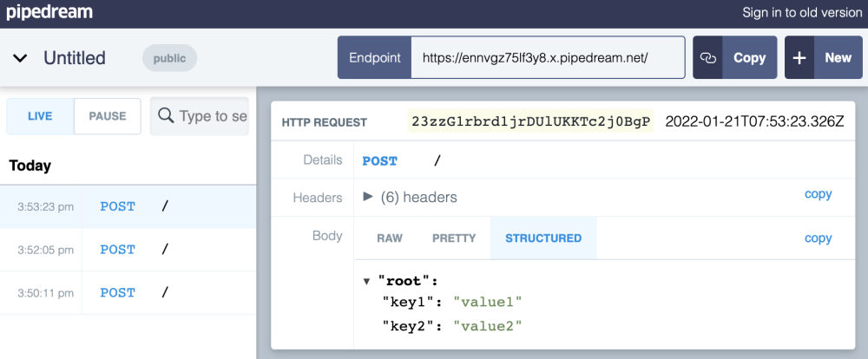Toggle PAUSE for incoming requests
This screenshot has width=868, height=359.
[108, 116]
